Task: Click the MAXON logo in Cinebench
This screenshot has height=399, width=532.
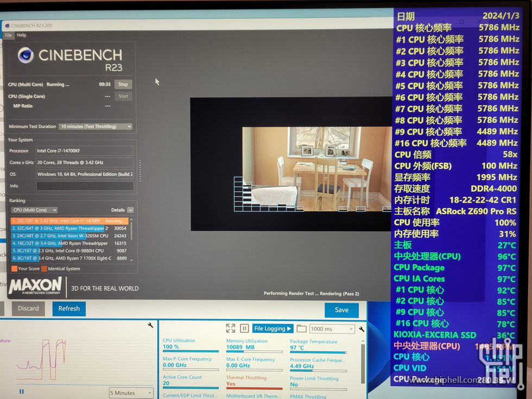Action: coord(35,286)
